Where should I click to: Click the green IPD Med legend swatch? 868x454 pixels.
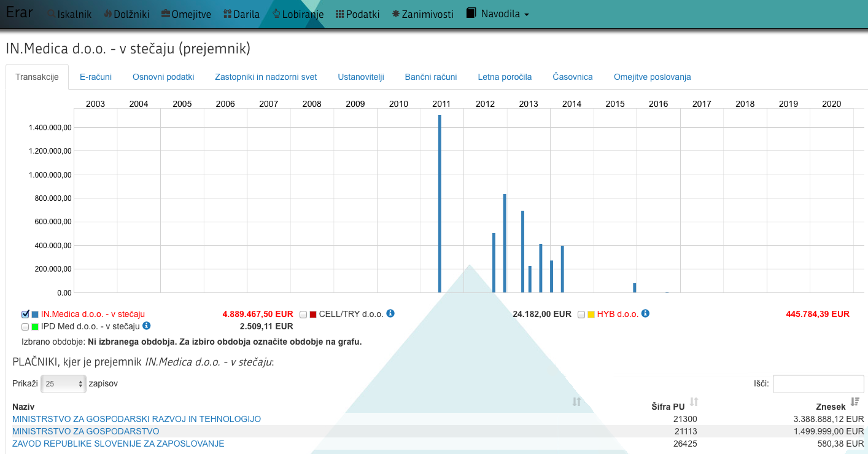35,327
